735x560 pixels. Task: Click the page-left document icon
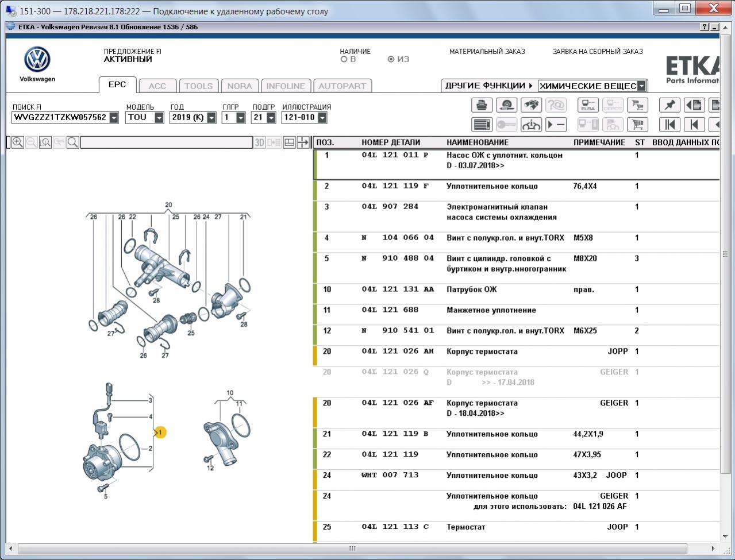[694, 105]
